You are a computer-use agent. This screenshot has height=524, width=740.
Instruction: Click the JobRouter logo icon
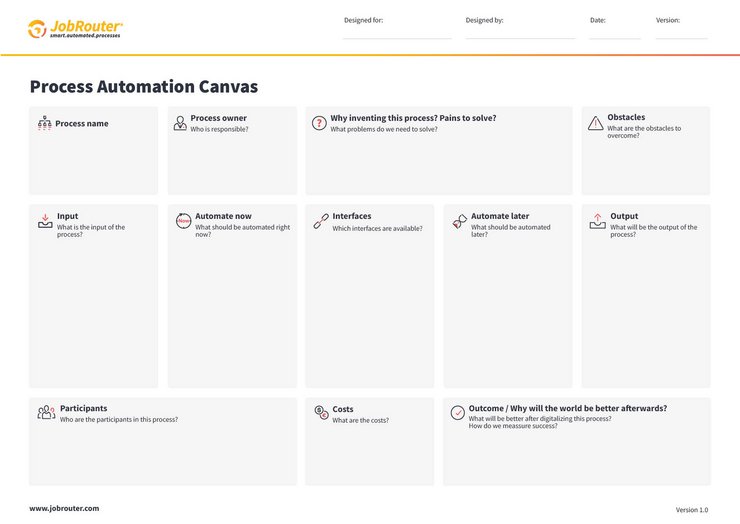click(x=37, y=29)
